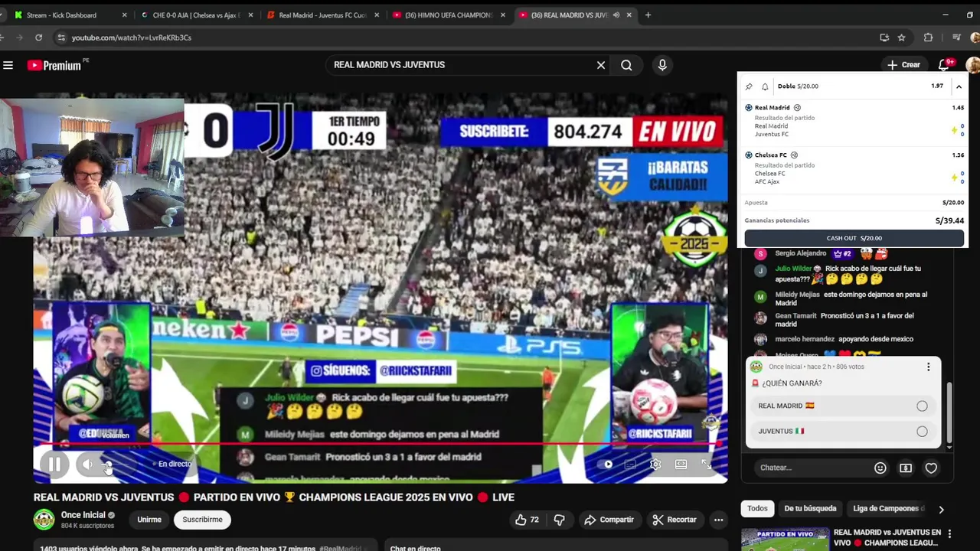This screenshot has height=551, width=980.
Task: Open browser extensions puzzle icon
Action: click(x=929, y=37)
